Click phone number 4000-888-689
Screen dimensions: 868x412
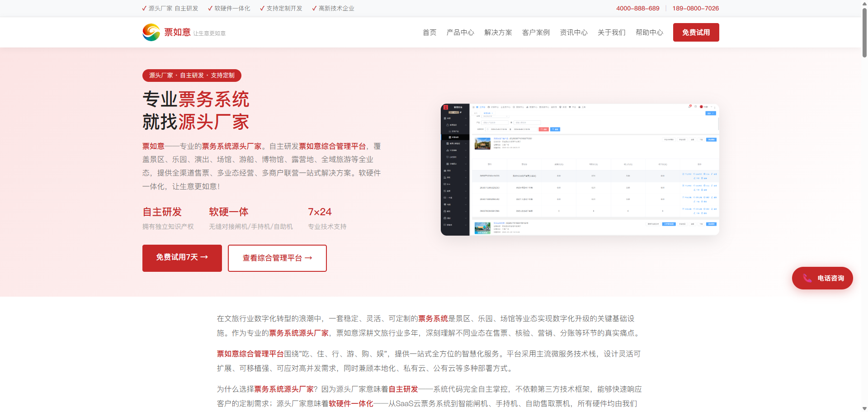coord(637,8)
